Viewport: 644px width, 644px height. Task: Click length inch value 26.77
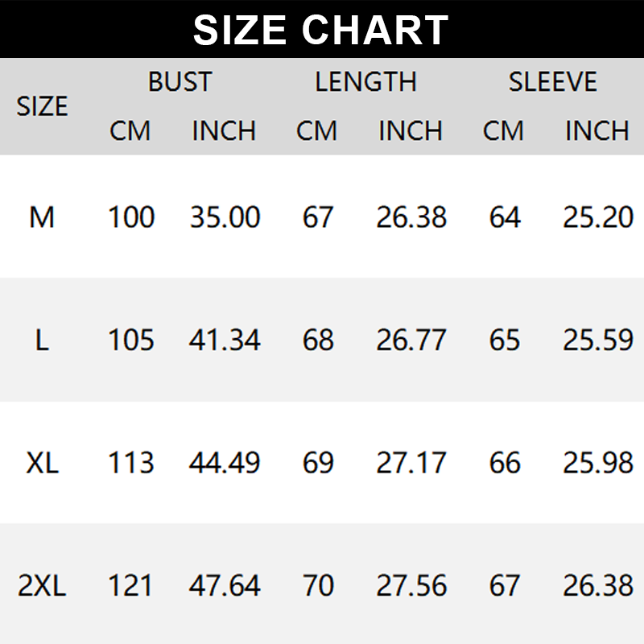411,341
